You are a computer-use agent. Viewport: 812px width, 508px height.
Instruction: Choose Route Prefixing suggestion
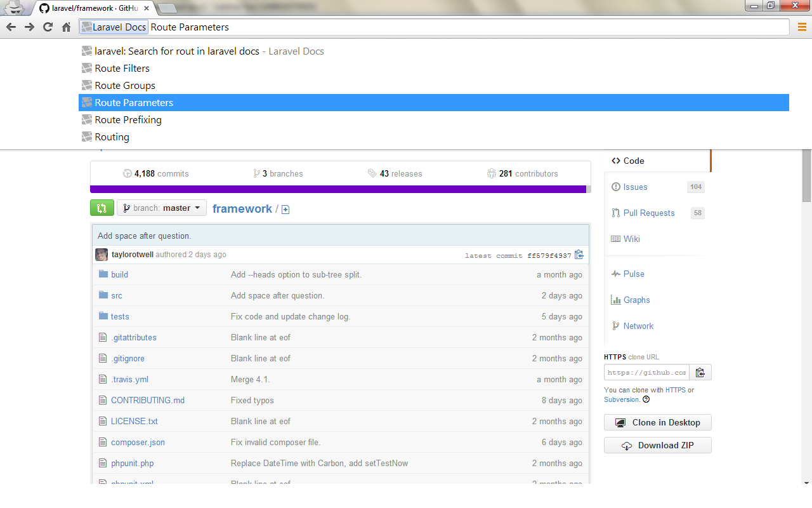pos(434,120)
